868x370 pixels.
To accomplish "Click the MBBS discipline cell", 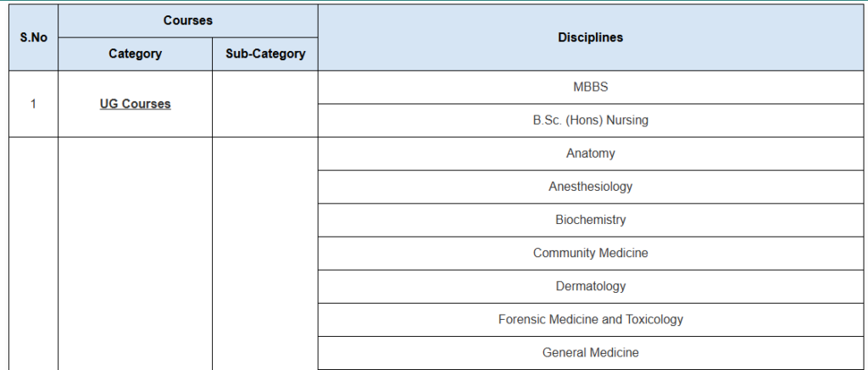I will pos(590,87).
